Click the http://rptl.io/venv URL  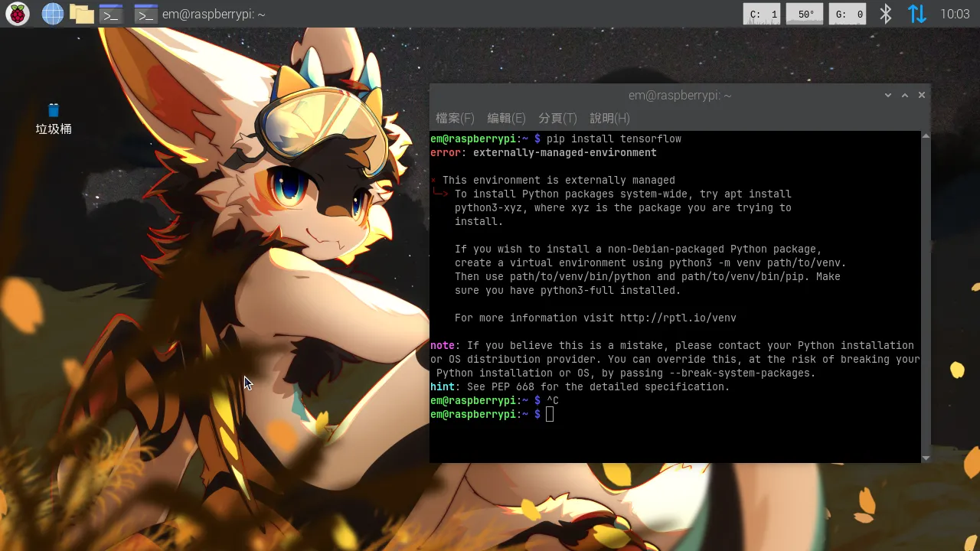point(678,318)
